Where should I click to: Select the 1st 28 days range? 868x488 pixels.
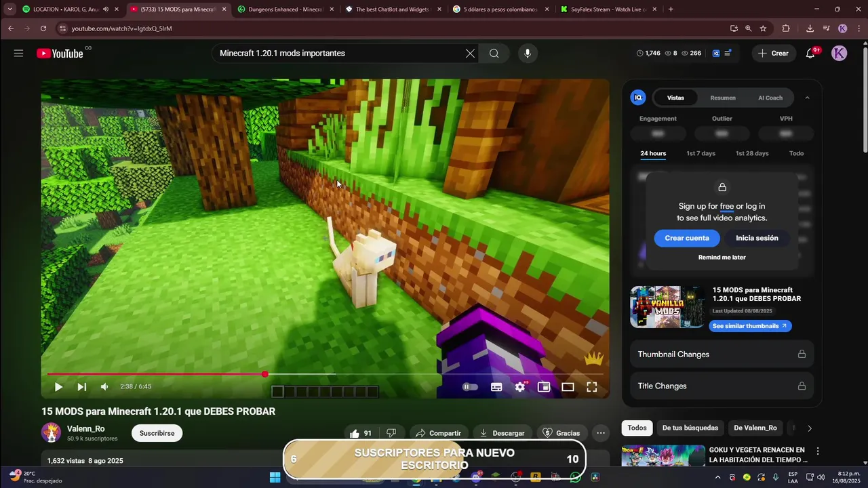(x=752, y=153)
